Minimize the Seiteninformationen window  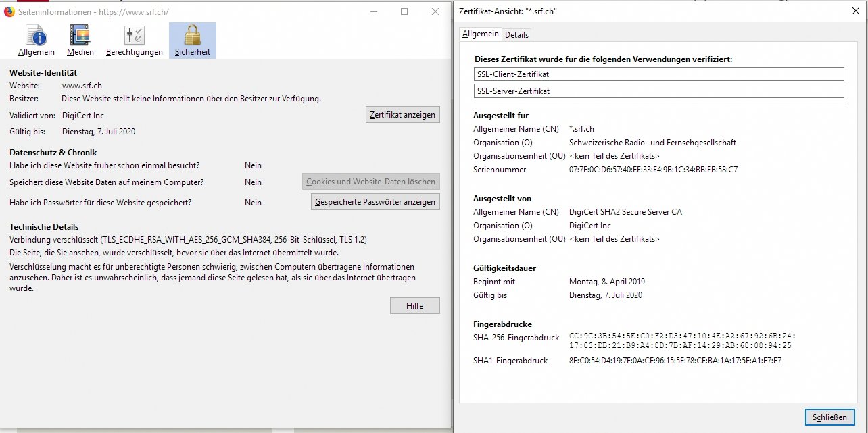[374, 11]
